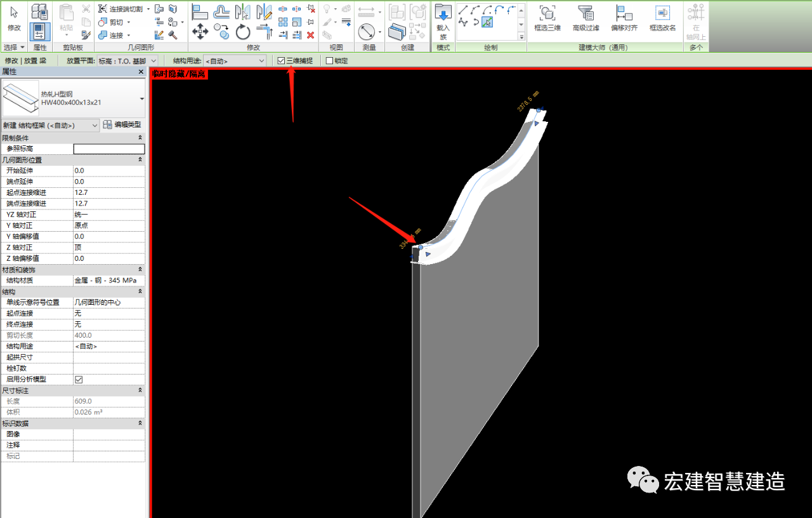Collapse the 几何图形位置 section

pyautogui.click(x=140, y=160)
